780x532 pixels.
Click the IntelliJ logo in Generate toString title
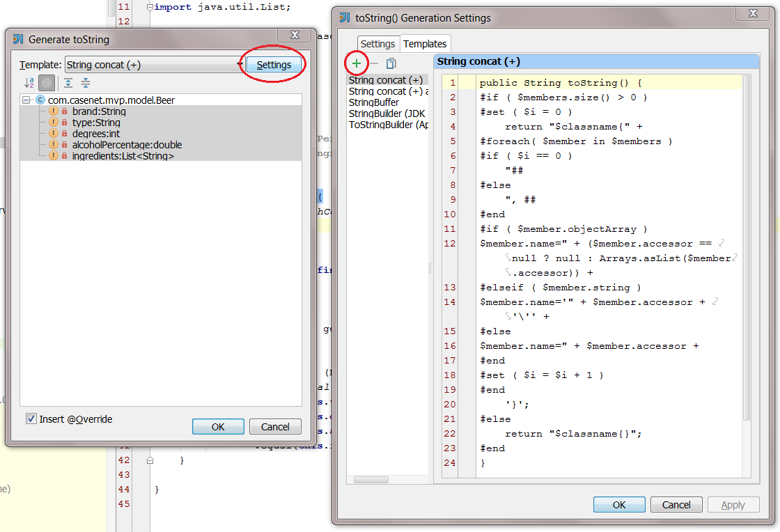pos(18,39)
